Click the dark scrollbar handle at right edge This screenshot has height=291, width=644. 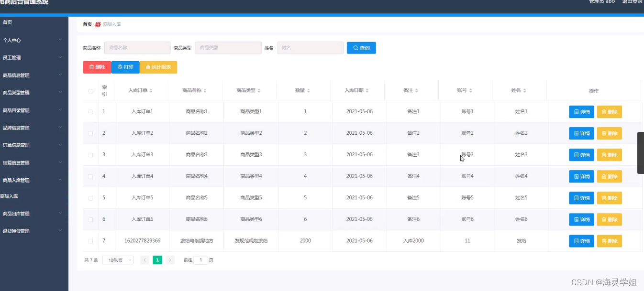(x=641, y=153)
